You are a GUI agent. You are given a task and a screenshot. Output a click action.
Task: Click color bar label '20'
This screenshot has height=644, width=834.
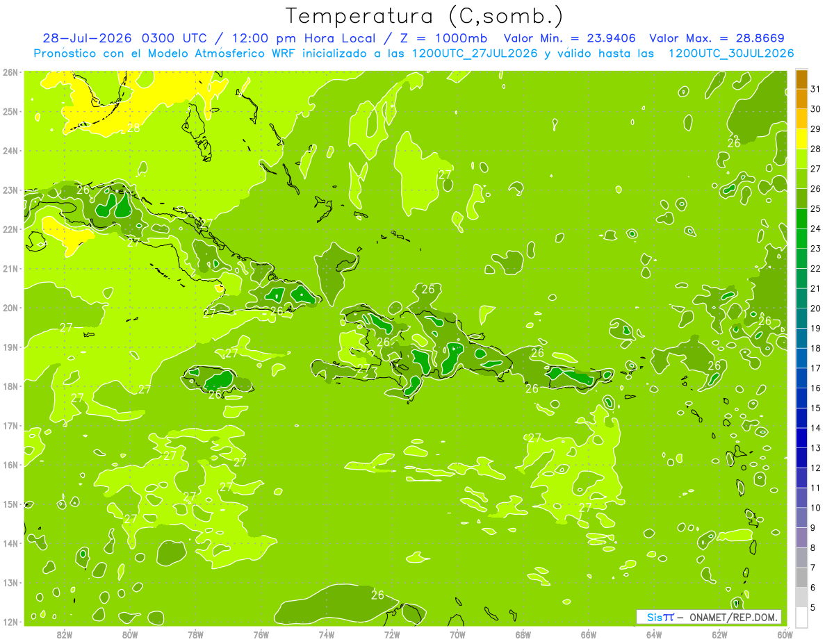pyautogui.click(x=815, y=308)
